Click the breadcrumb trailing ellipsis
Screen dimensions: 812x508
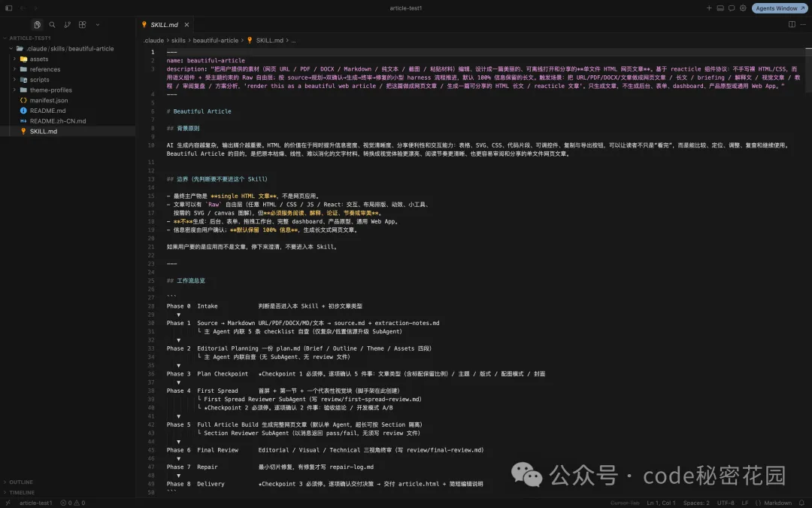[294, 41]
